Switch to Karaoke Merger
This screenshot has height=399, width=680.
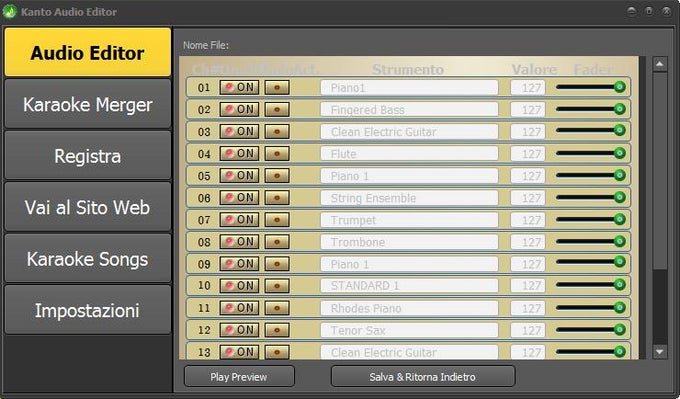pos(88,104)
